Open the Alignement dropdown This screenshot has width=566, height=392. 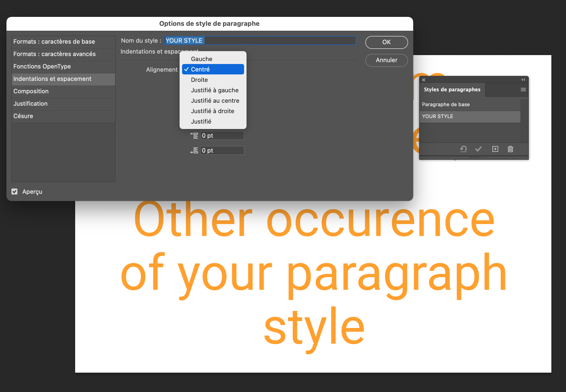coord(213,69)
